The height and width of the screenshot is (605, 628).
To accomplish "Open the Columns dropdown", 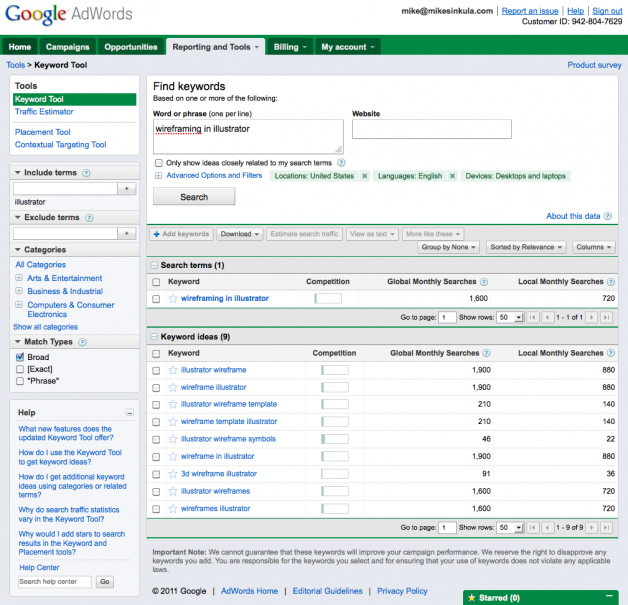I will (x=594, y=247).
